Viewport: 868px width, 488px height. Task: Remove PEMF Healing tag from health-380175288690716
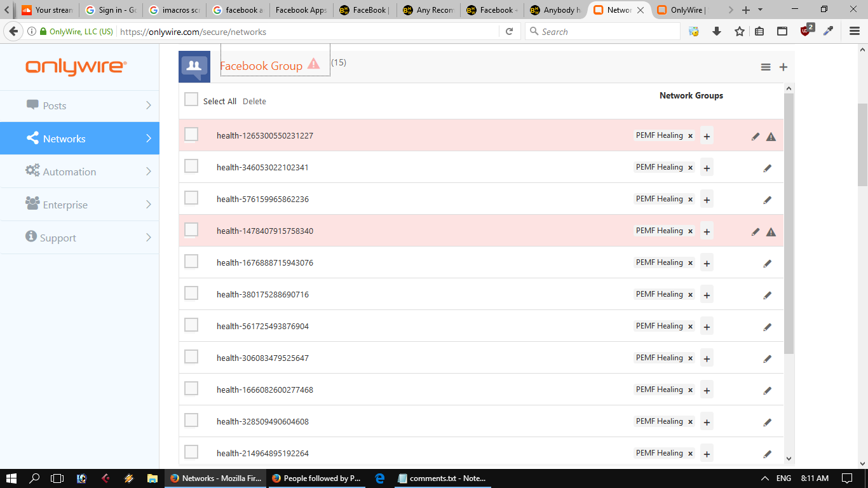click(690, 295)
